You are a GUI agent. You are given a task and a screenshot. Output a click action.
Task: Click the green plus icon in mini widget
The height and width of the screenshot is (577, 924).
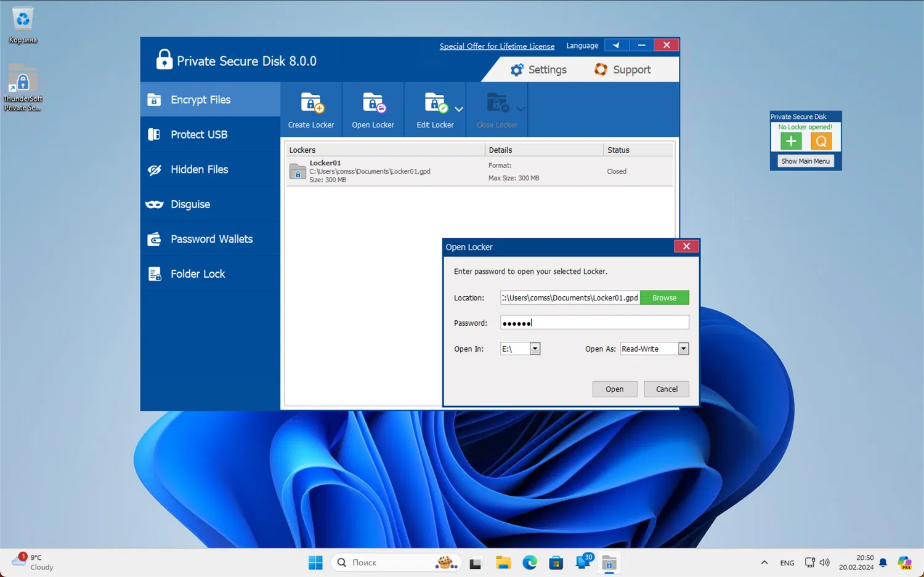791,142
